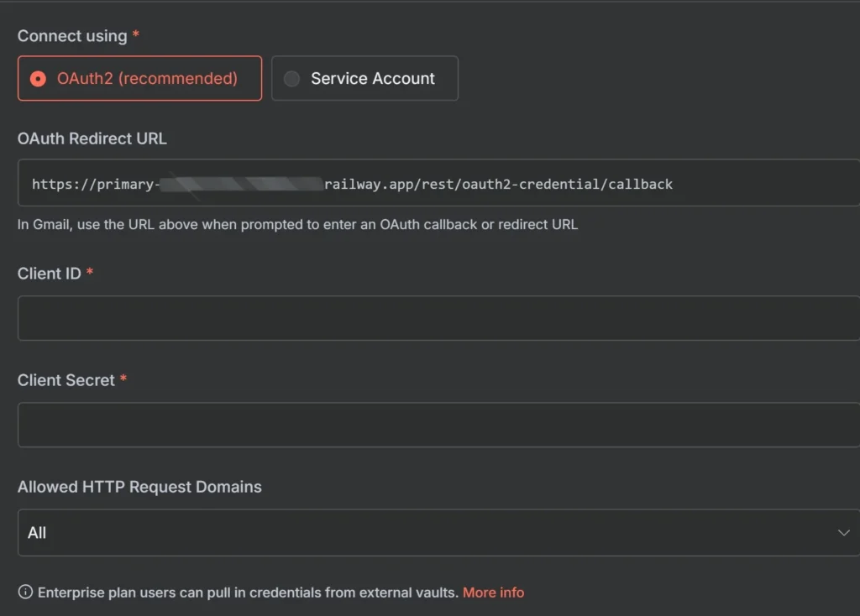860x616 pixels.
Task: Focus the Client ID input field
Action: 437,318
